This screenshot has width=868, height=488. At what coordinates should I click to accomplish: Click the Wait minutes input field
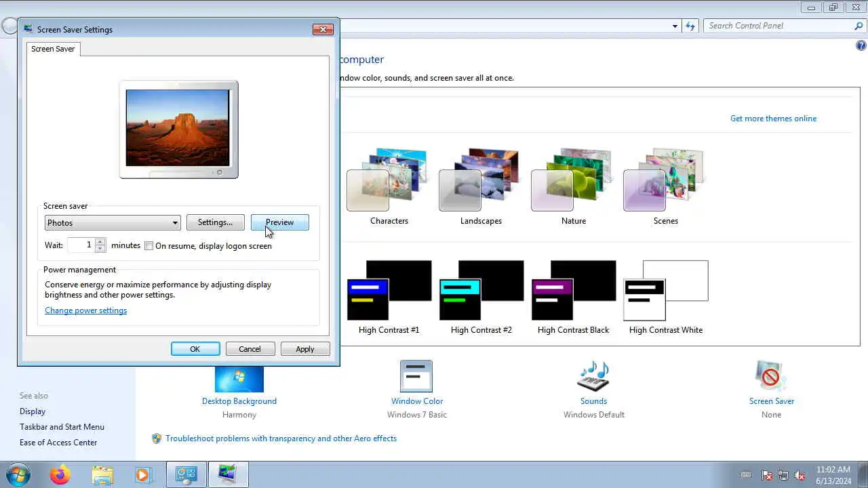click(81, 245)
